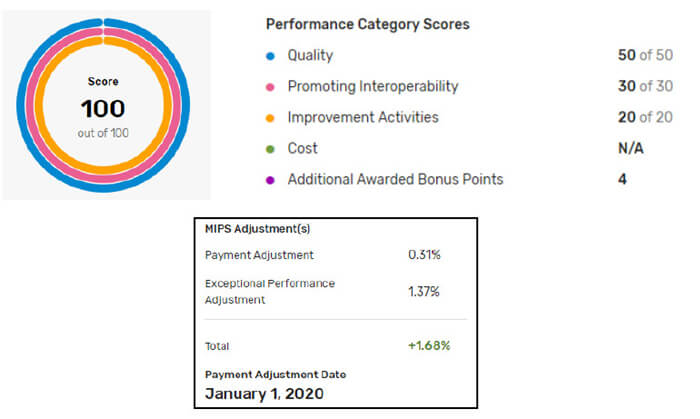Click the Quality score 50 of 50
The height and width of the screenshot is (419, 700).
(x=644, y=56)
